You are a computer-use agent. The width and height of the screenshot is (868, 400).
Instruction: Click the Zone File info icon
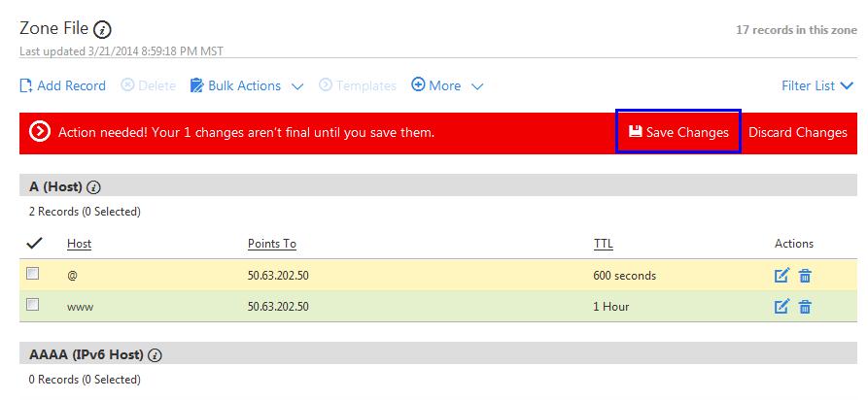point(103,30)
